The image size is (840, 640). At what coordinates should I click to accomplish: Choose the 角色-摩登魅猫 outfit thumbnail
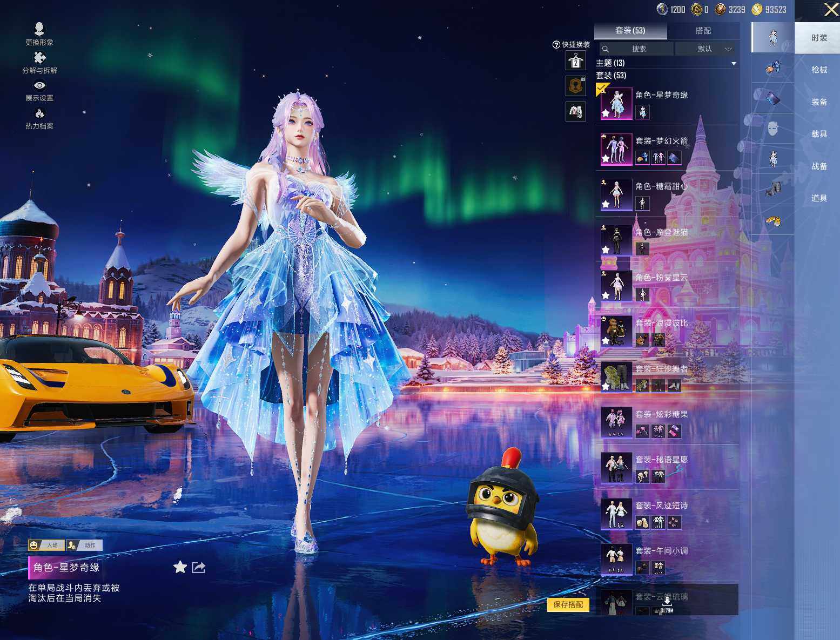click(x=616, y=240)
